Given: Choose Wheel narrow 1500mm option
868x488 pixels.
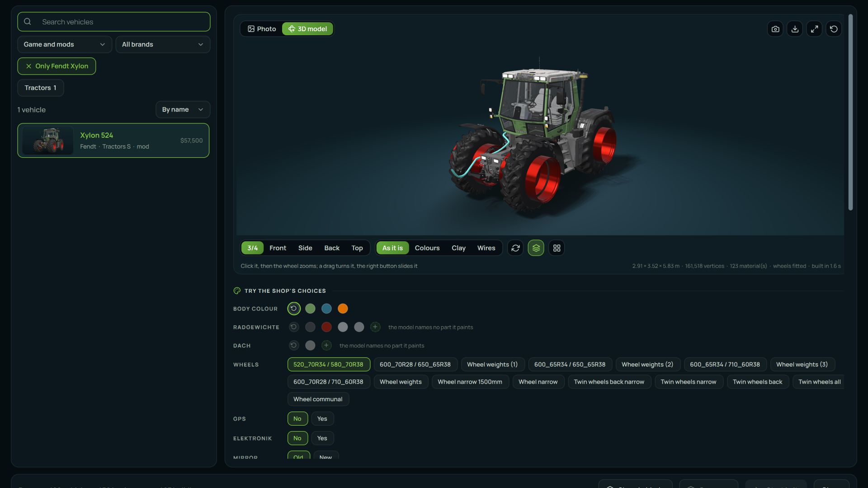Looking at the screenshot, I should [470, 382].
